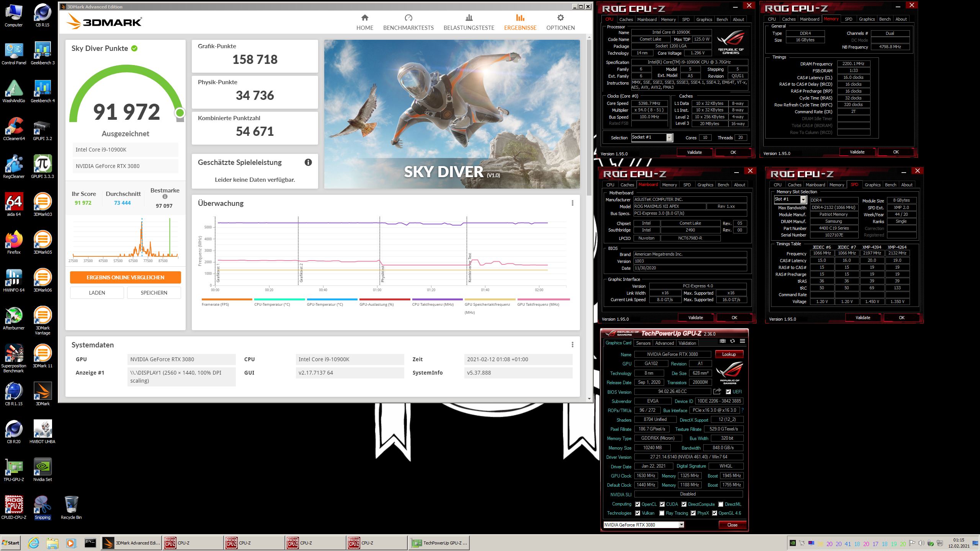
Task: Switch to Graphics tab in Mainboard window
Action: tap(705, 185)
